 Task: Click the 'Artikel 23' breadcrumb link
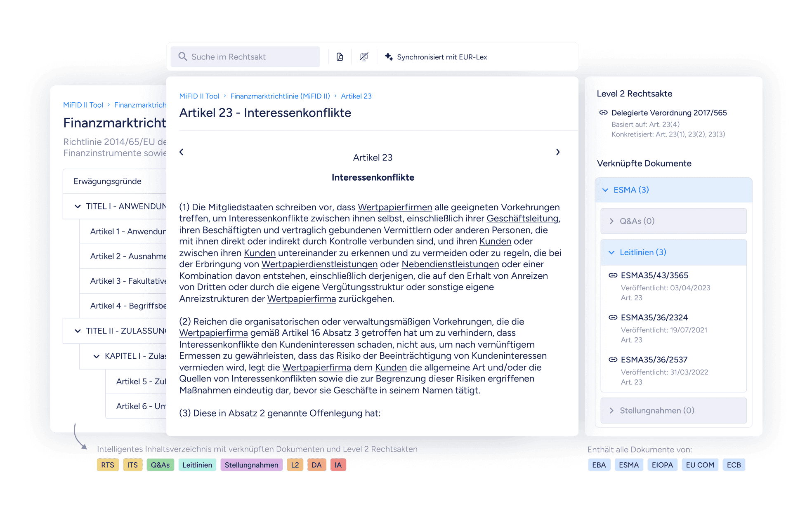[x=356, y=96]
